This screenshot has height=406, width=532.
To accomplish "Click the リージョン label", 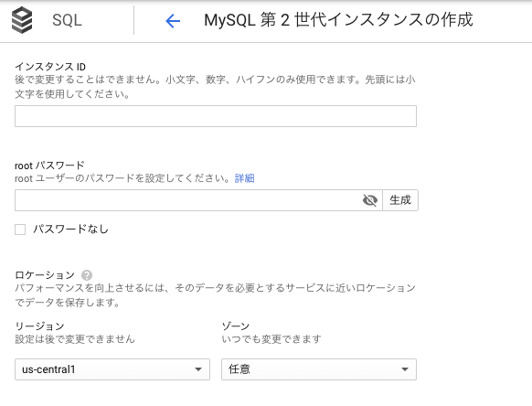I will pyautogui.click(x=39, y=326).
